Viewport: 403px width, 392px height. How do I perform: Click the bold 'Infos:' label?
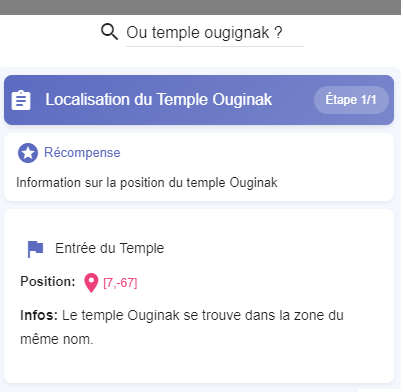[39, 315]
